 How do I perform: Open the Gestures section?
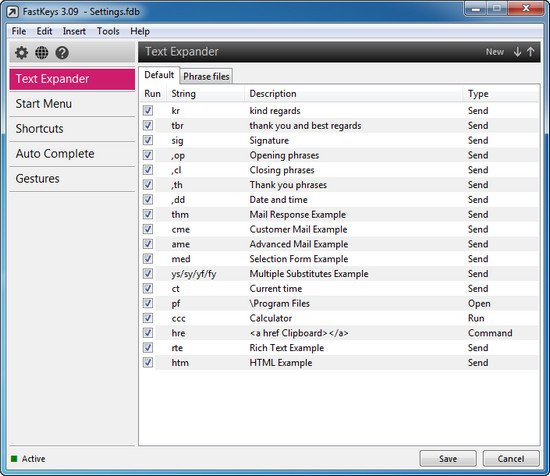click(x=72, y=179)
